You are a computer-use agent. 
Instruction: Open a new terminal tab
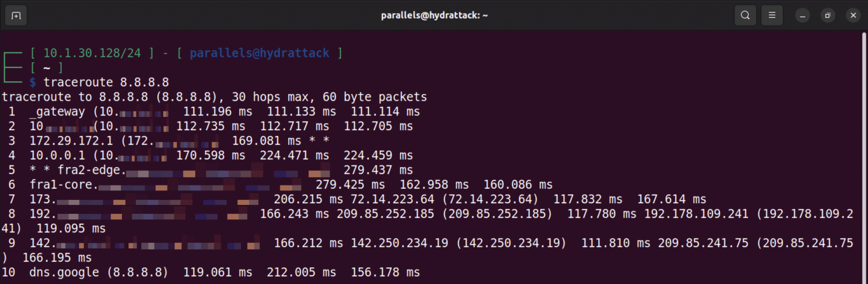(16, 15)
